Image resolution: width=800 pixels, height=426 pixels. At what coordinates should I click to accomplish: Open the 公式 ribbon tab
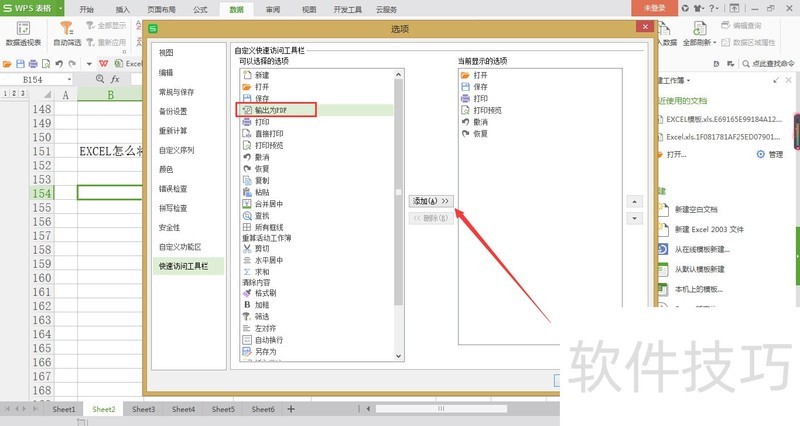[x=201, y=9]
